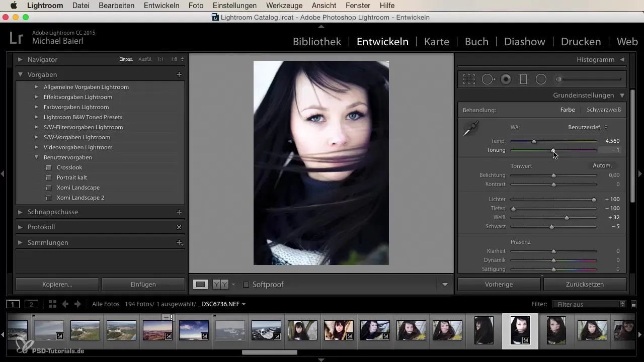This screenshot has width=644, height=362.
Task: Enable the Softproof checkbox
Action: pos(246,285)
